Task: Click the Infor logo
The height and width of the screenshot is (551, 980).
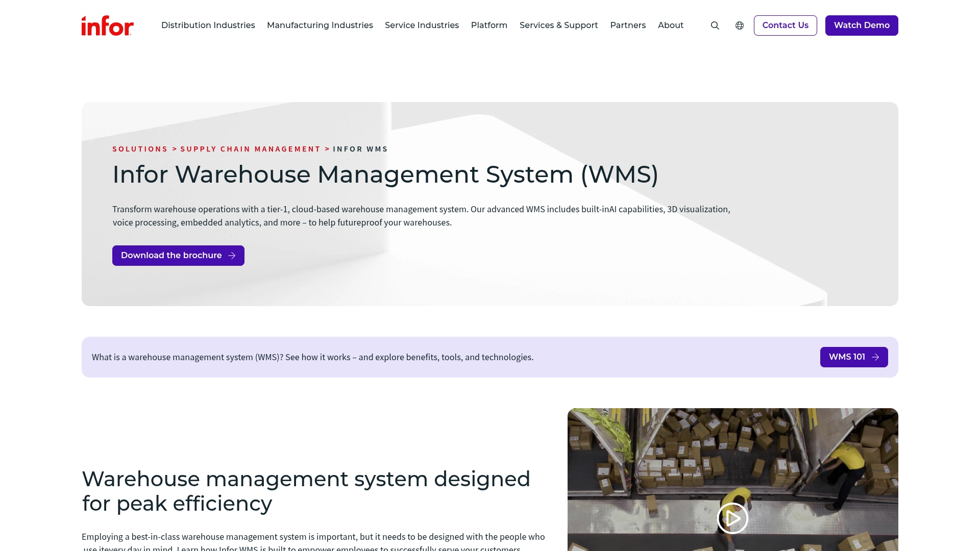Action: 107,26
